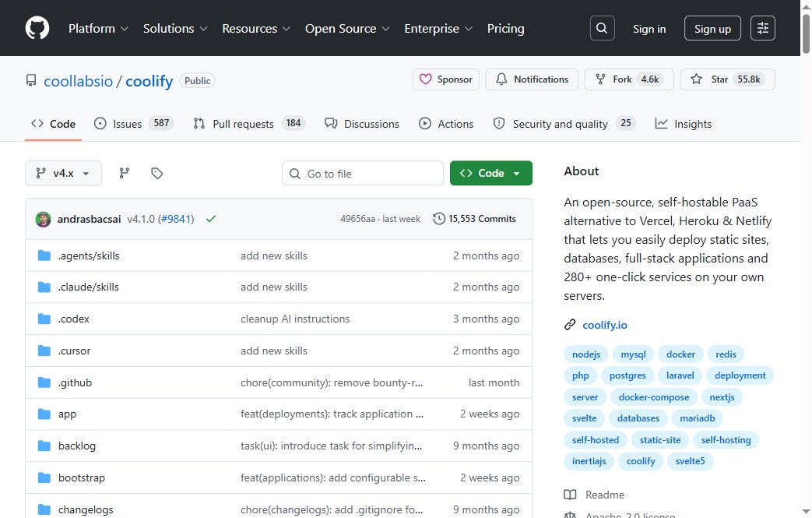Image resolution: width=812 pixels, height=518 pixels.
Task: Open commit 'feat(deployments): track application ...'
Action: (332, 414)
